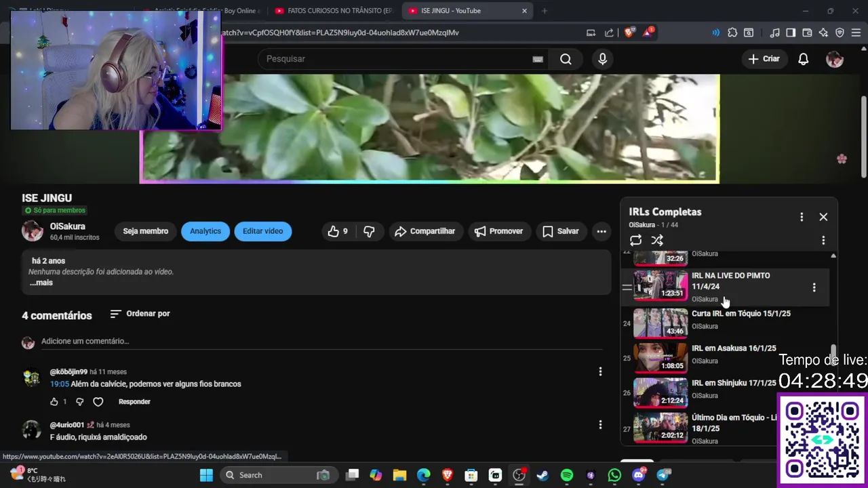Select the ISE JINGU - YouTube tab
The image size is (868, 488).
tap(468, 11)
